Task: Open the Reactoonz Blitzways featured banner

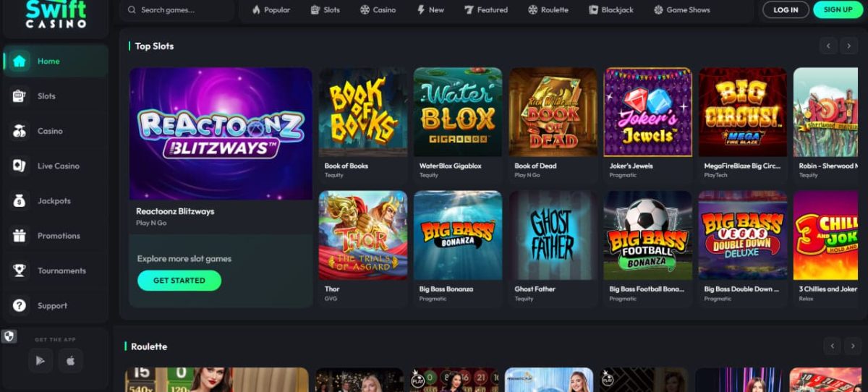Action: click(x=221, y=134)
